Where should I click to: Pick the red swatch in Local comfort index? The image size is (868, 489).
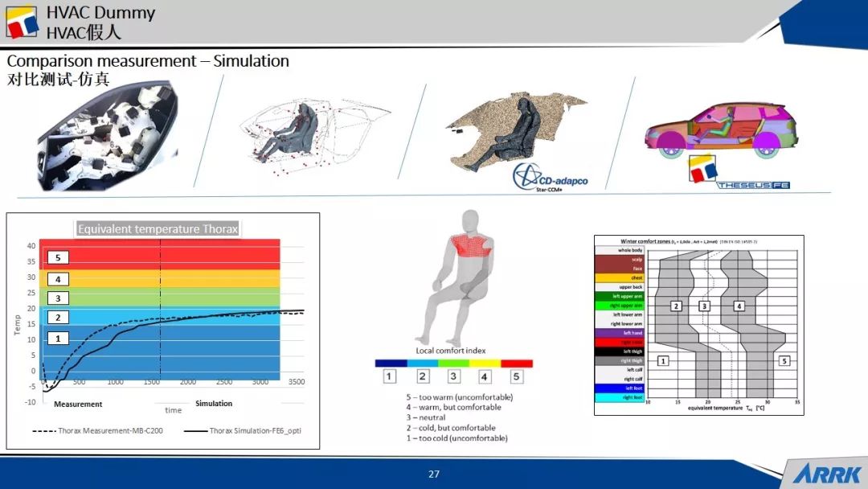point(517,363)
